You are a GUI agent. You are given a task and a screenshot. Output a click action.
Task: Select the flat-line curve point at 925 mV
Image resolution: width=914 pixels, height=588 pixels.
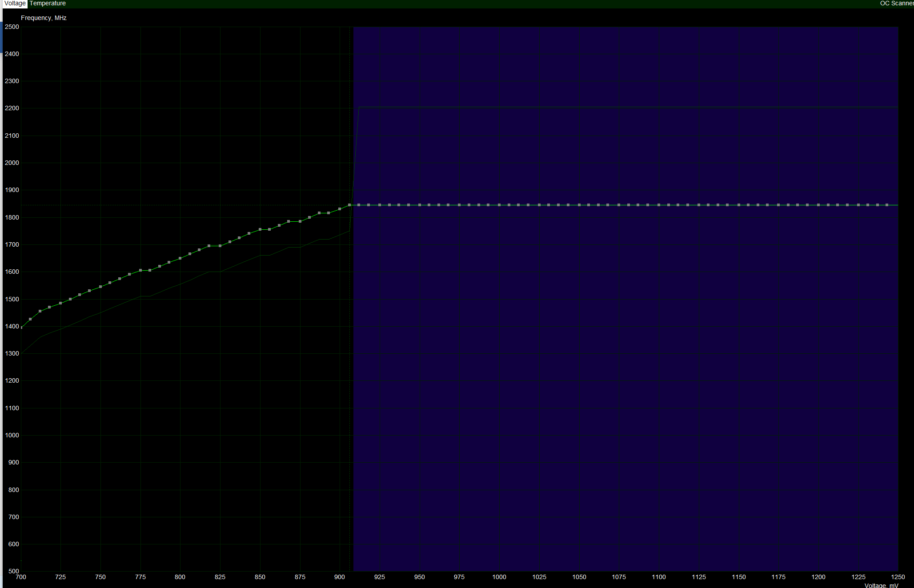click(380, 205)
